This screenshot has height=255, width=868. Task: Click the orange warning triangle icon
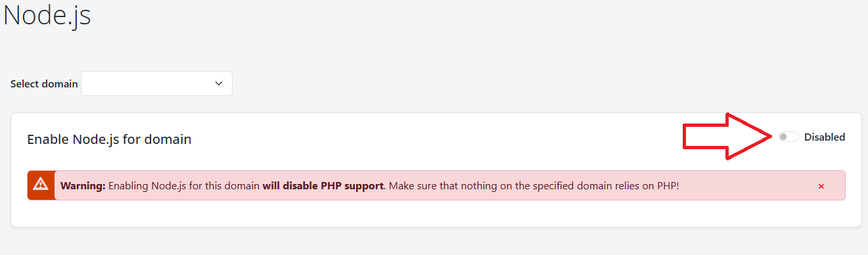click(41, 185)
